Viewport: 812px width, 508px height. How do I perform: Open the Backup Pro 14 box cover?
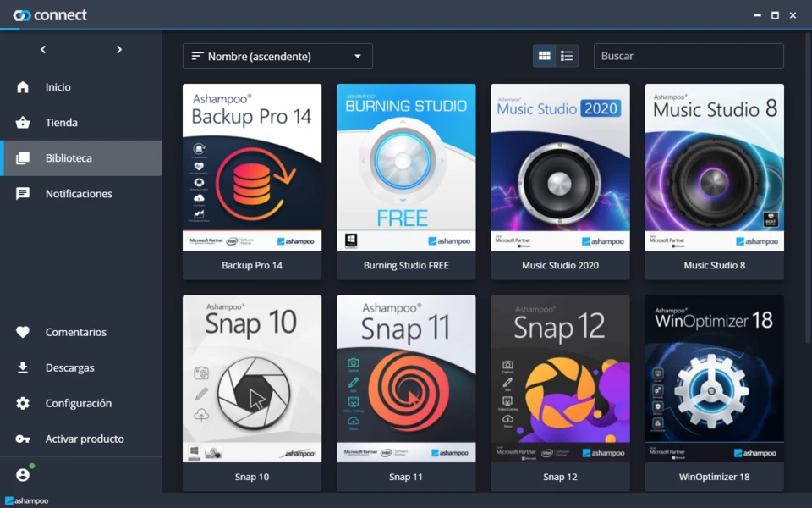(252, 168)
